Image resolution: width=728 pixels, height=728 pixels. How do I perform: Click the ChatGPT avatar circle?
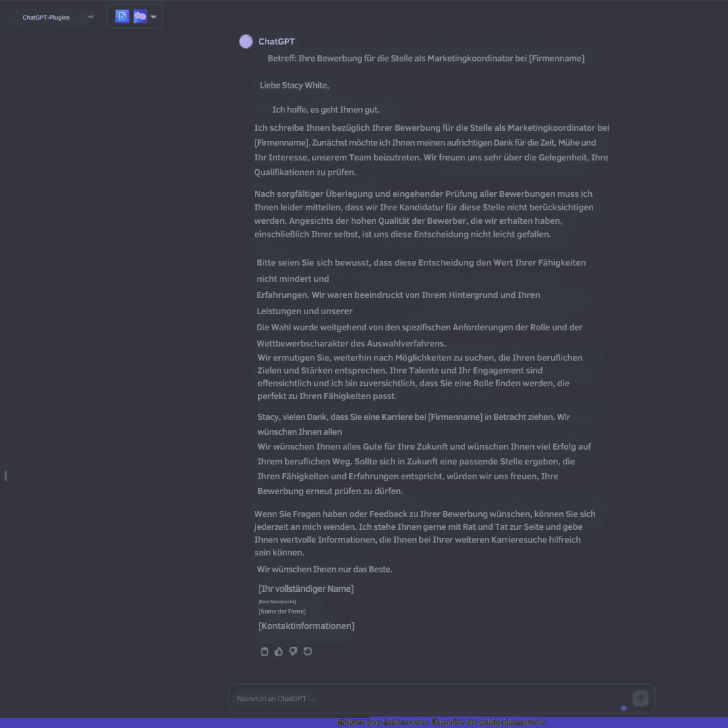[x=245, y=41]
